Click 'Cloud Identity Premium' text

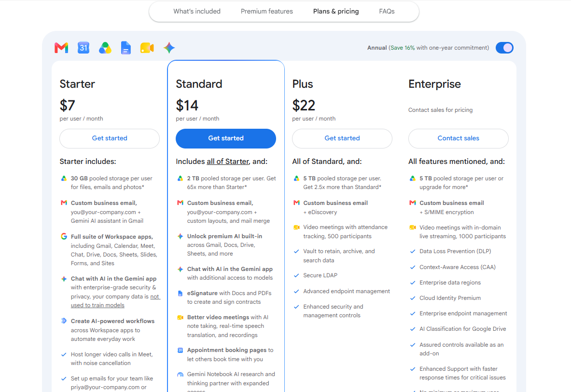tap(450, 298)
